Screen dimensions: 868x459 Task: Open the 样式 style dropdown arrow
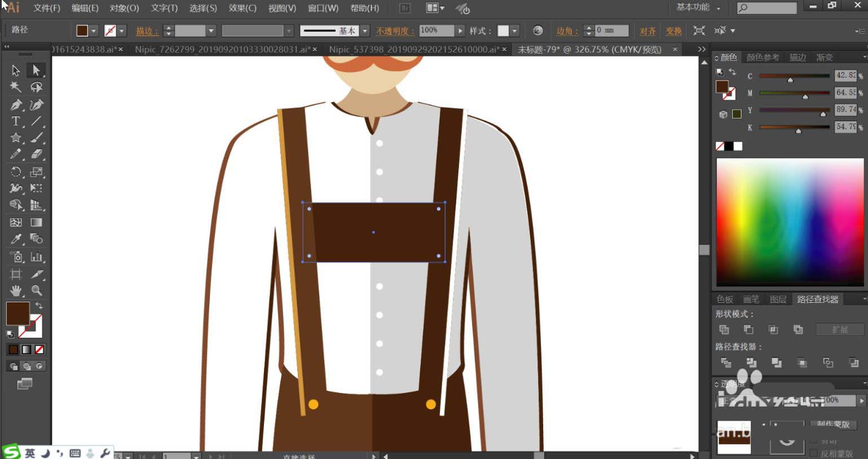514,30
